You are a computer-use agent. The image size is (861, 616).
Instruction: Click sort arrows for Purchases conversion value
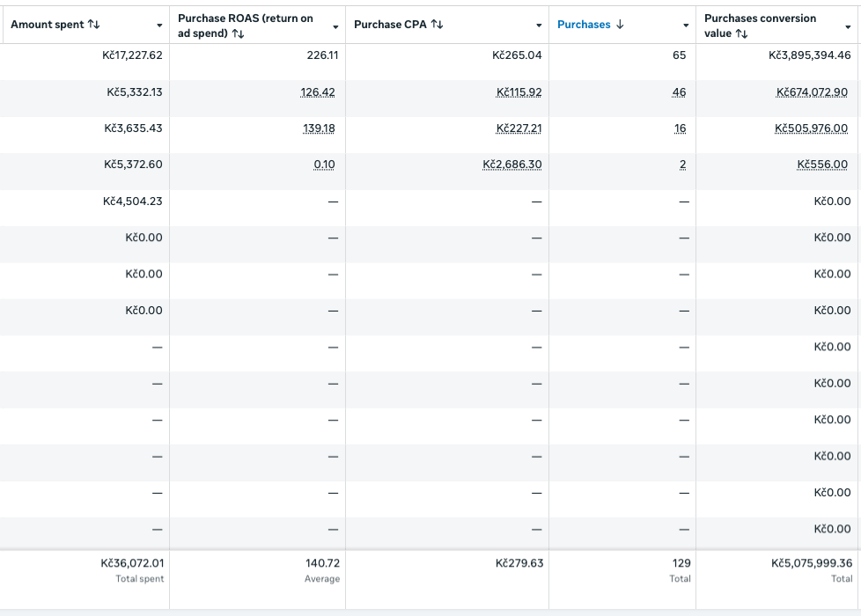(741, 34)
